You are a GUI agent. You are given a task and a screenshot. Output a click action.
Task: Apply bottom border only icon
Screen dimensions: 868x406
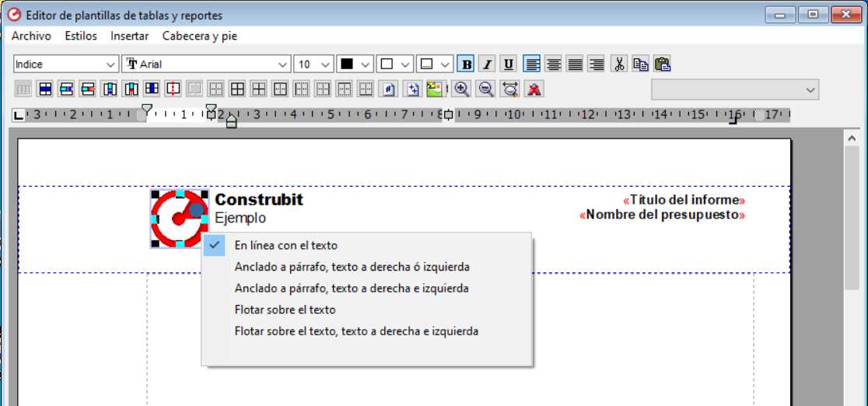(365, 89)
